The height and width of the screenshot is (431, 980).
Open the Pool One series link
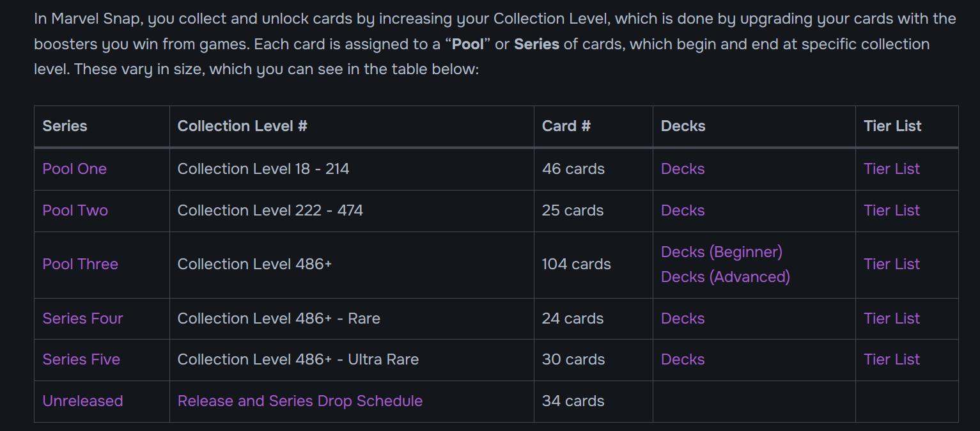coord(74,169)
